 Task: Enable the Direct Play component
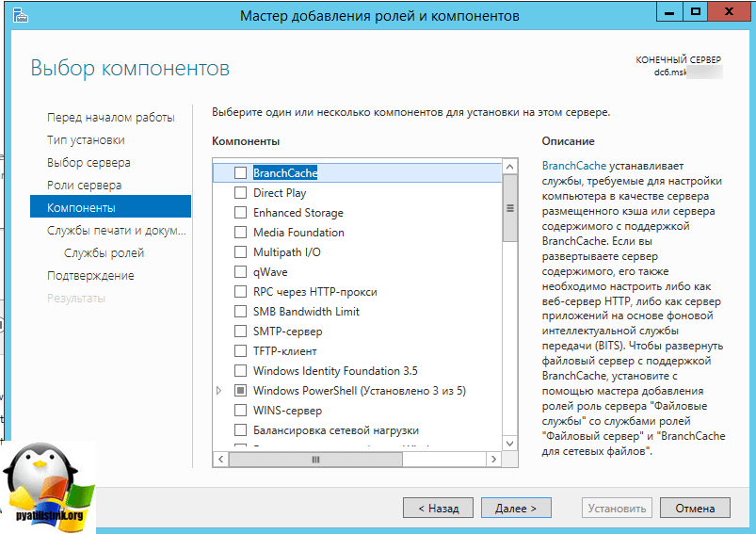[241, 193]
